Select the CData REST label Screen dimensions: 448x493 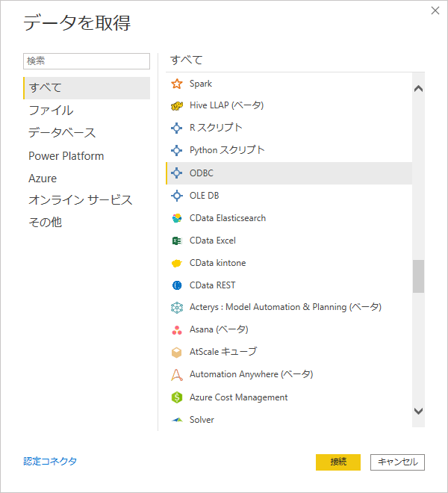tap(212, 285)
